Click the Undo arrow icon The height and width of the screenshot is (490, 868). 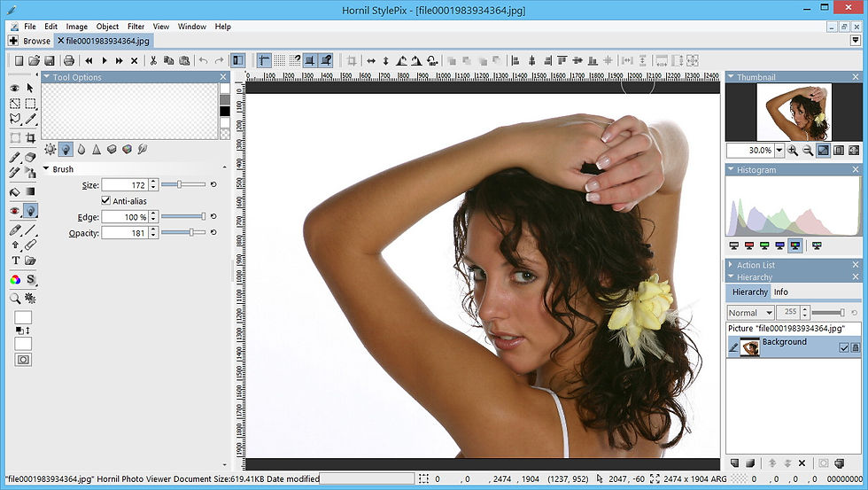point(204,60)
